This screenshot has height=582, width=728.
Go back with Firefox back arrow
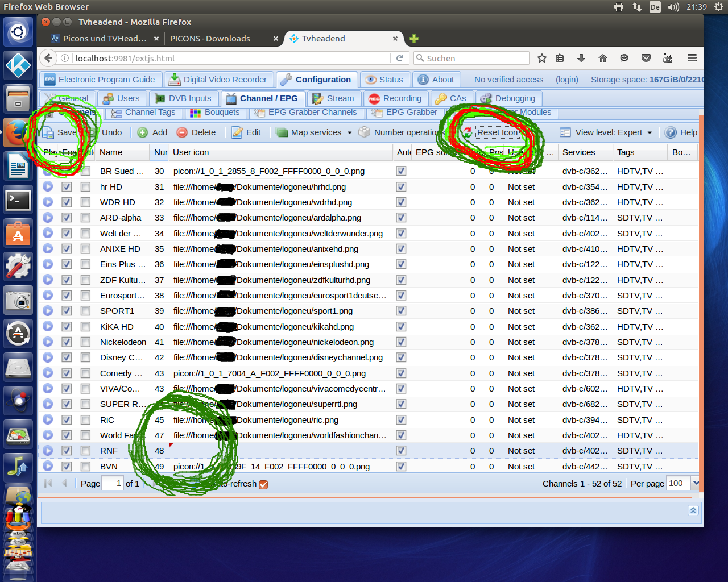click(49, 58)
